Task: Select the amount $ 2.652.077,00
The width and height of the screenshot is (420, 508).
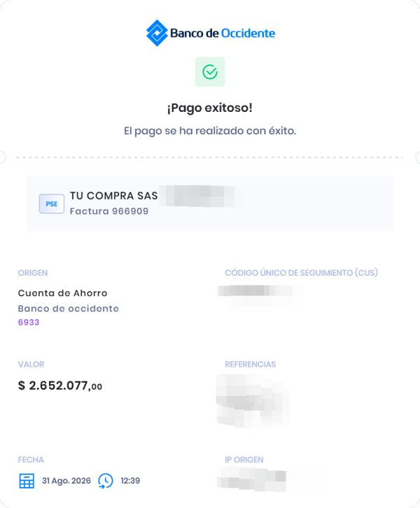Action: (60, 386)
